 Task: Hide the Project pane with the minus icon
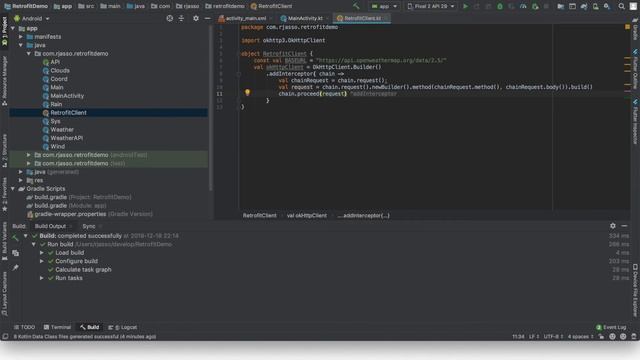pos(207,18)
